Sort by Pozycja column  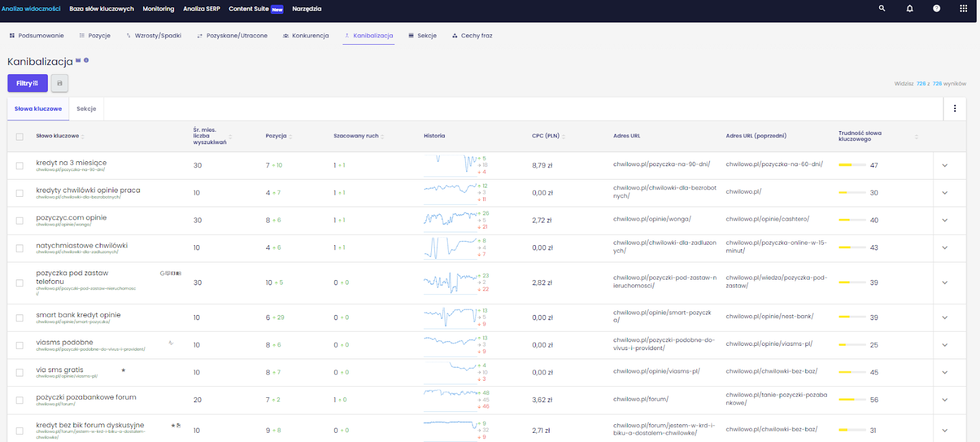pos(279,136)
